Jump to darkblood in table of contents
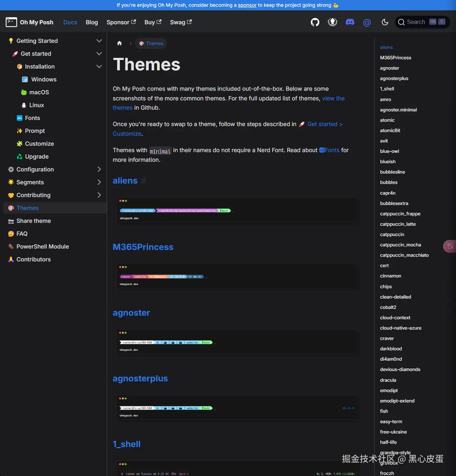 click(391, 349)
